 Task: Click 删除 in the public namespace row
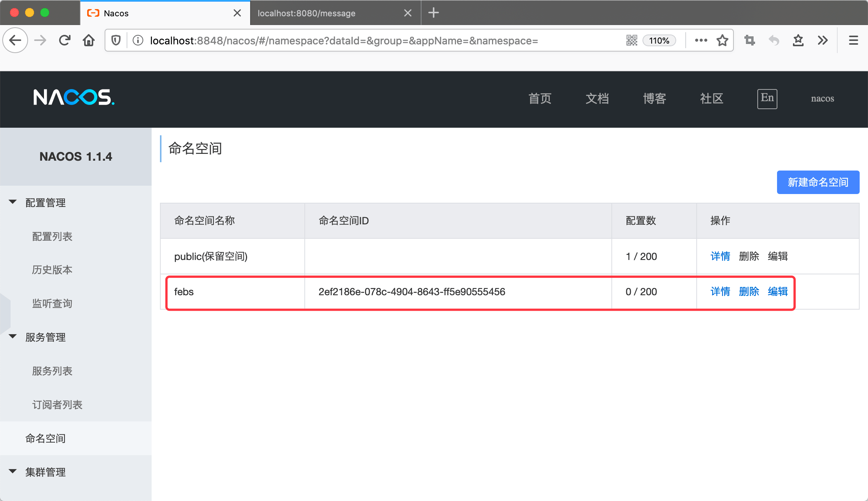coord(749,256)
